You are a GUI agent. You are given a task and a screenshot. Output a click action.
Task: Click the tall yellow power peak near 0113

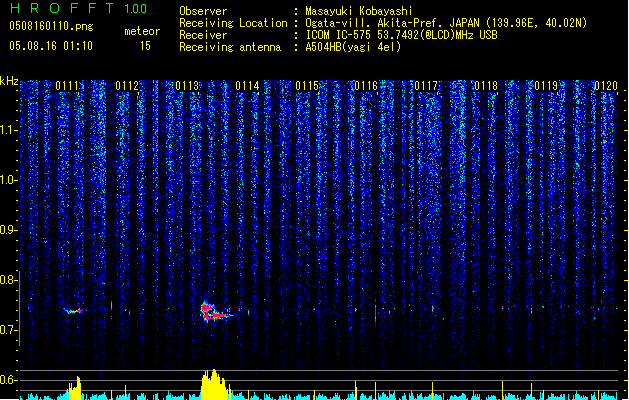(x=215, y=384)
